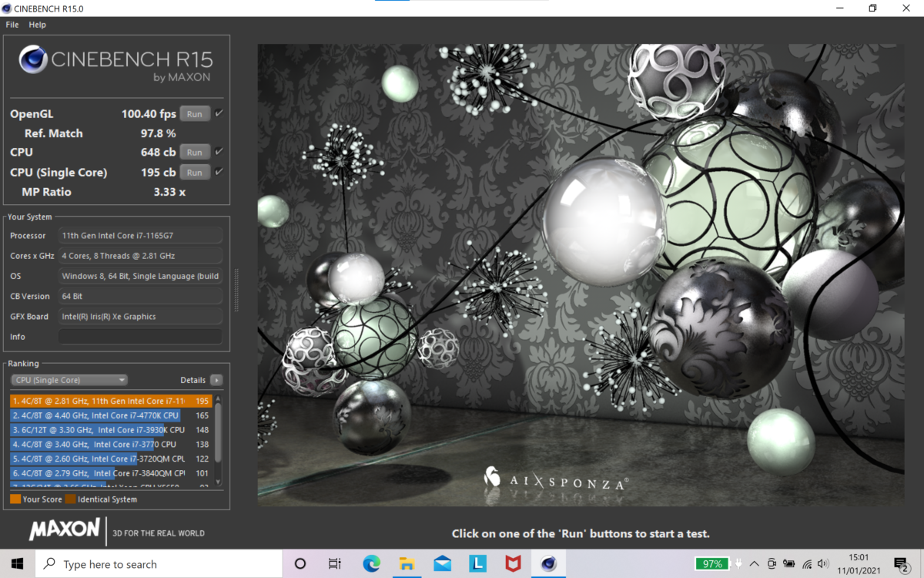
Task: Close the Cinebench window
Action: pos(907,8)
